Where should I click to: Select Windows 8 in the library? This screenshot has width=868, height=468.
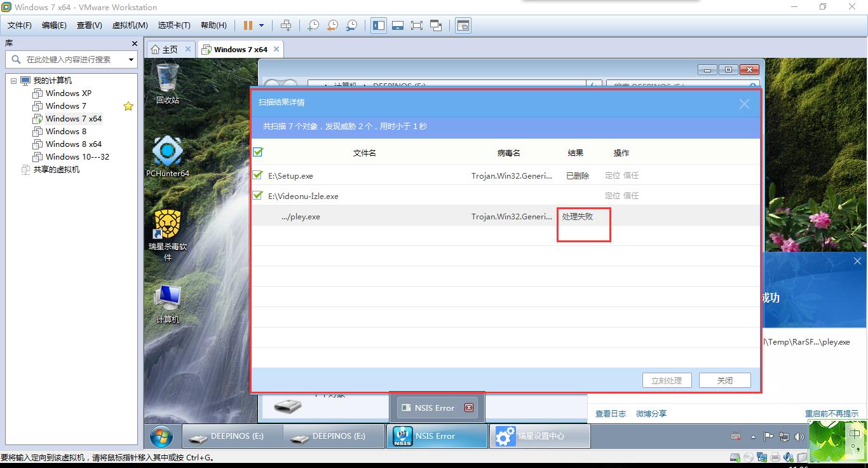pos(66,132)
